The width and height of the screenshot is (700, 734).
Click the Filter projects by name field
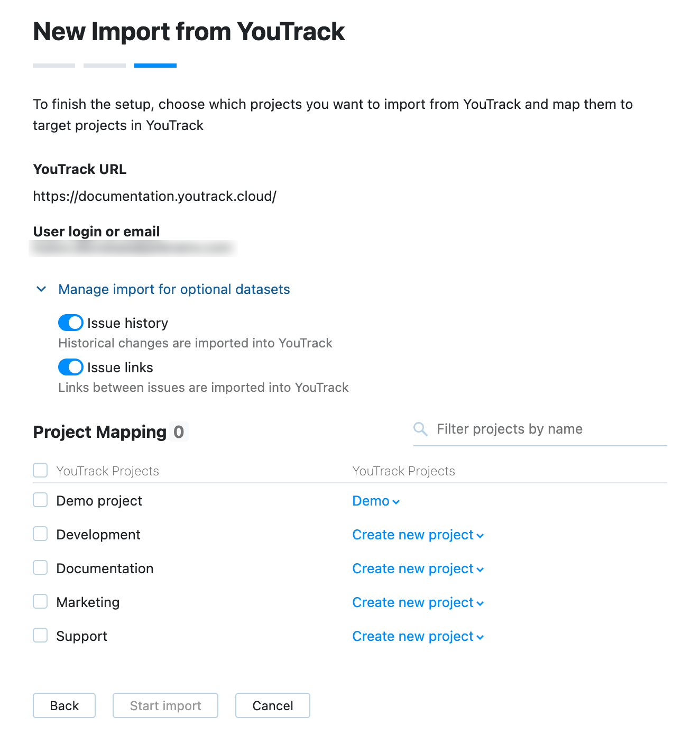529,429
